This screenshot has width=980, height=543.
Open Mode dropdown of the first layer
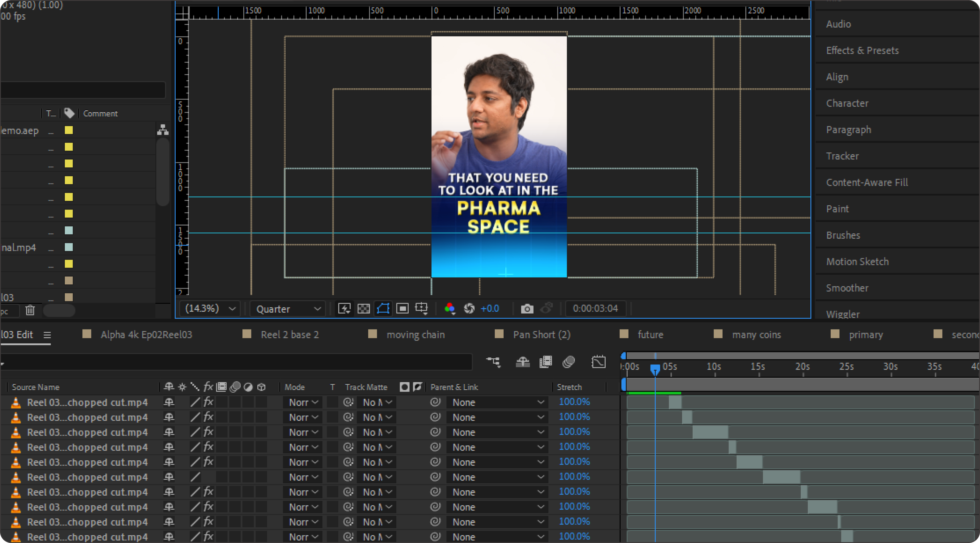tap(303, 402)
